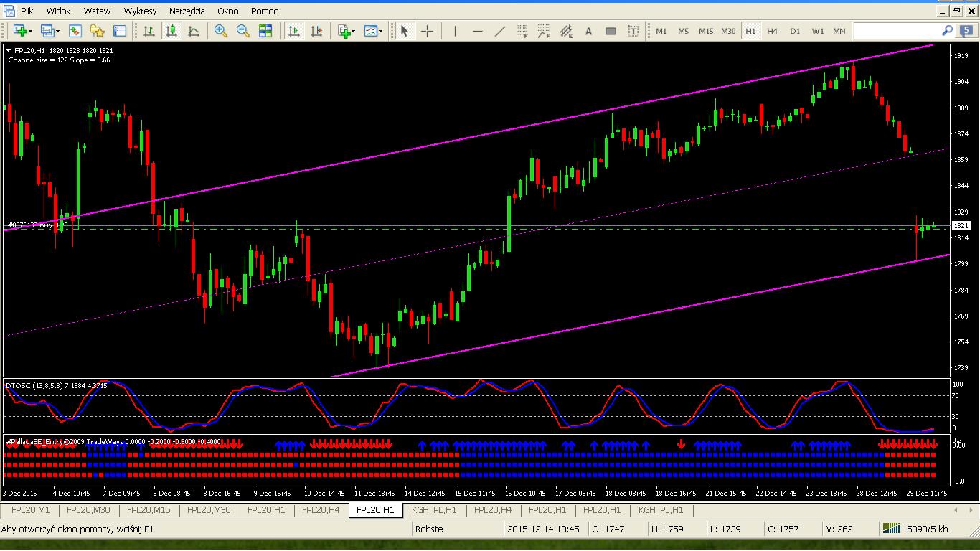Click the Robste profile in status bar
The image size is (980, 551).
(429, 529)
